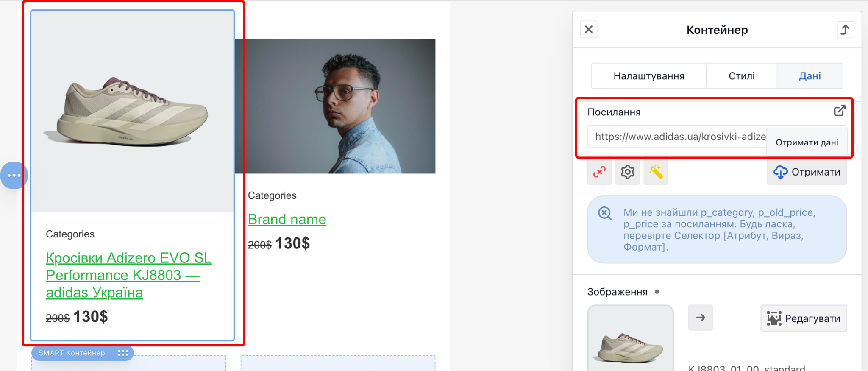Click the red unlink icon button
This screenshot has height=371, width=868.
click(599, 172)
